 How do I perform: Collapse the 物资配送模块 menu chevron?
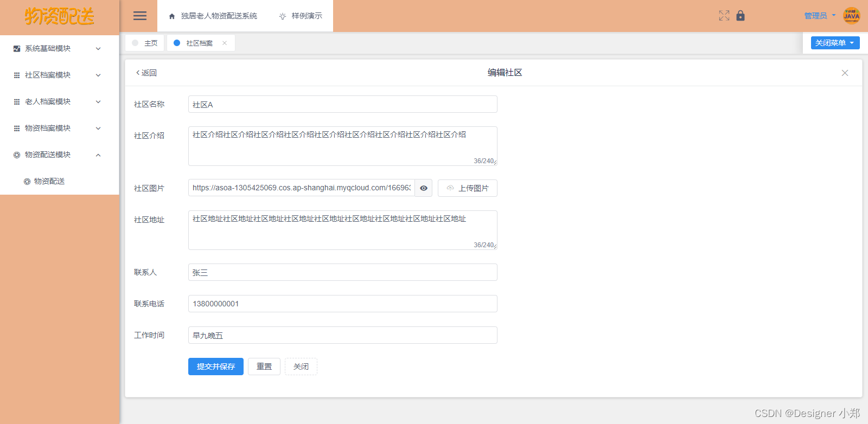pyautogui.click(x=98, y=155)
